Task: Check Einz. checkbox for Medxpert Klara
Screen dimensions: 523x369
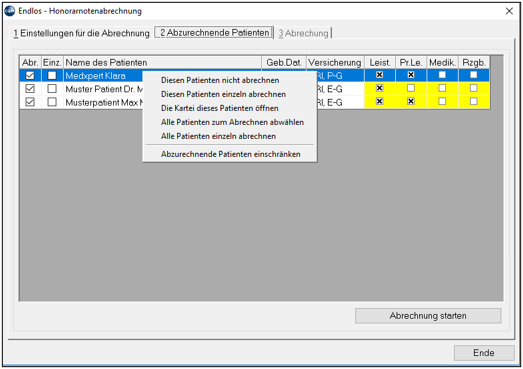Action: coord(52,75)
